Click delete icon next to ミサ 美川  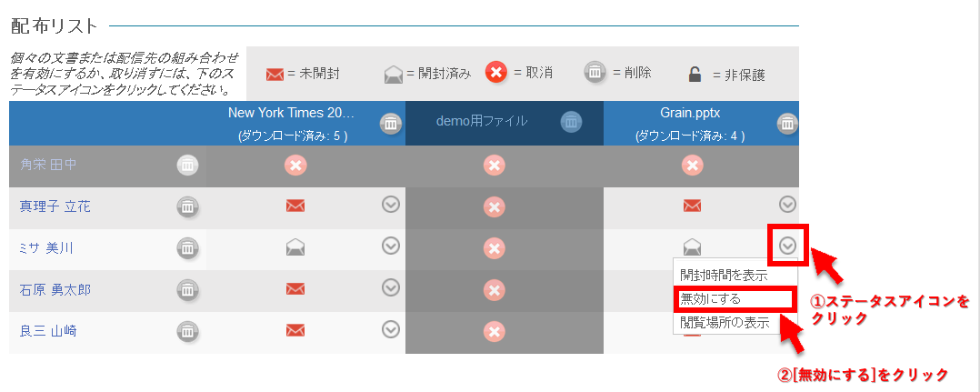click(x=187, y=247)
